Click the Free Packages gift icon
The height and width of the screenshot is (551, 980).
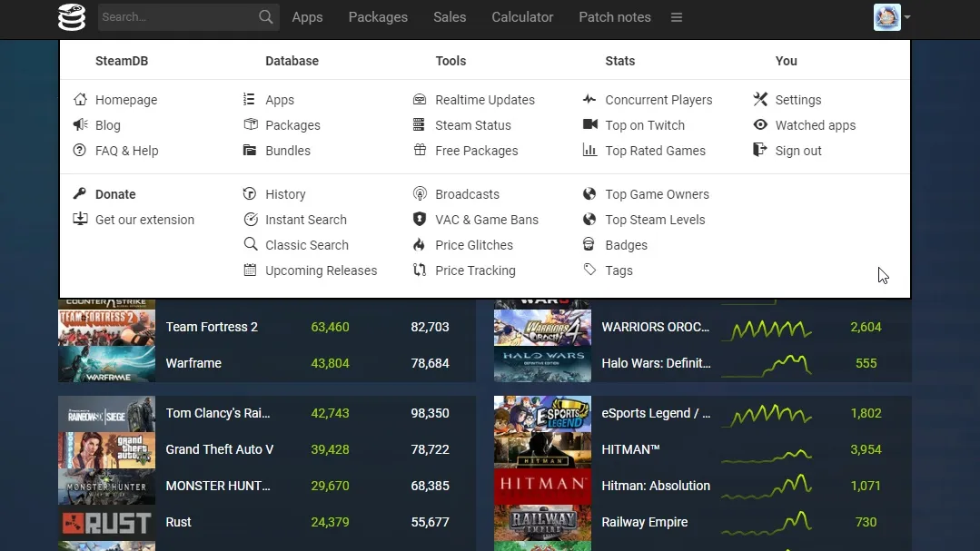pos(419,151)
